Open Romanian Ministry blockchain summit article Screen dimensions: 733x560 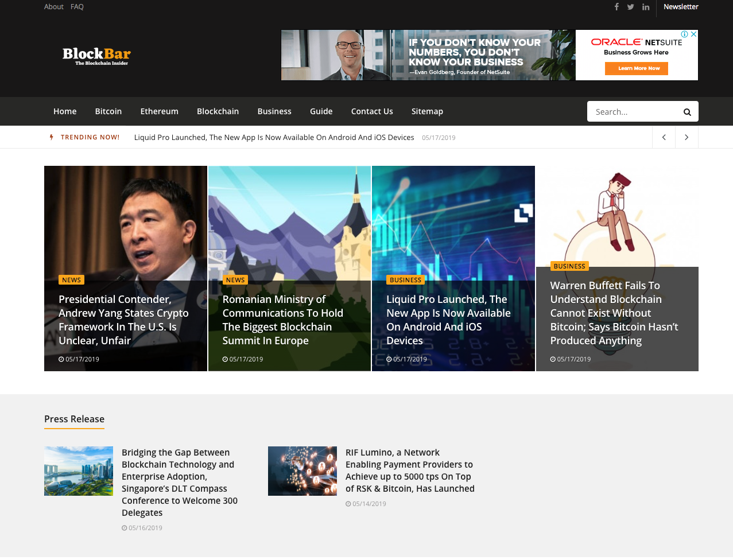pyautogui.click(x=283, y=320)
